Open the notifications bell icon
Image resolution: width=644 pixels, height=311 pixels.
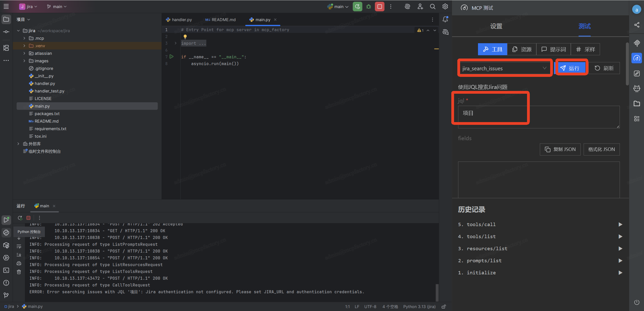pyautogui.click(x=445, y=19)
